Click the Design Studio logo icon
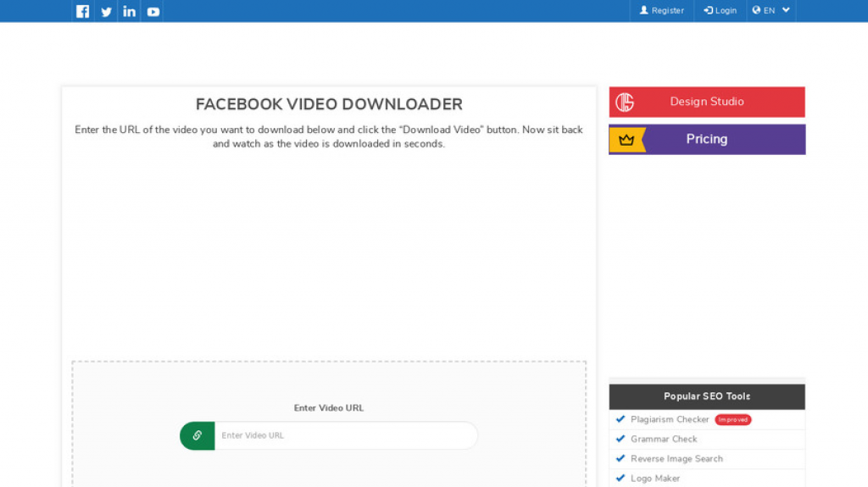 pos(625,102)
